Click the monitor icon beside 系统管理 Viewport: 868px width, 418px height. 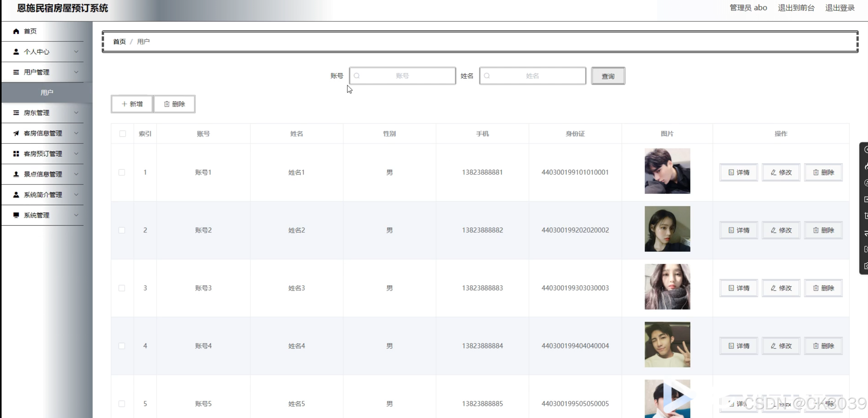coord(16,215)
